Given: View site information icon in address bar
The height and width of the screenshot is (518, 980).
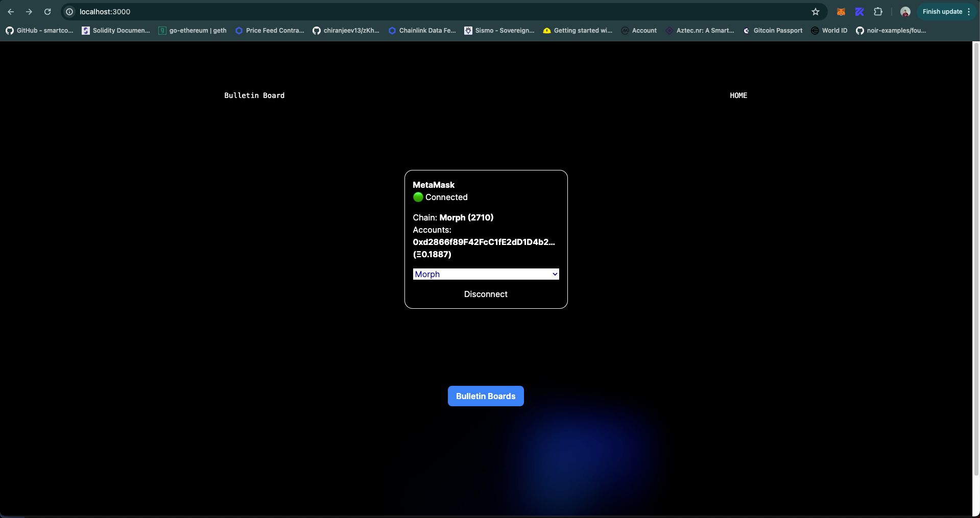Looking at the screenshot, I should [70, 12].
